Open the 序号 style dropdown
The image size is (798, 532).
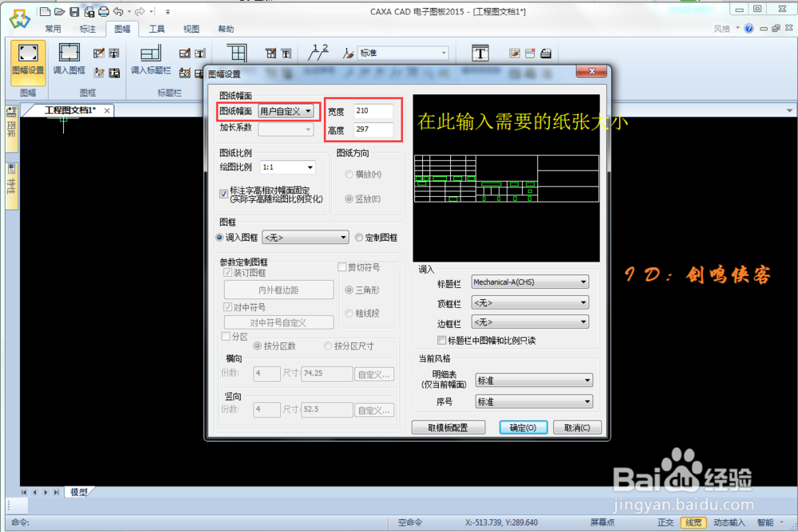534,402
